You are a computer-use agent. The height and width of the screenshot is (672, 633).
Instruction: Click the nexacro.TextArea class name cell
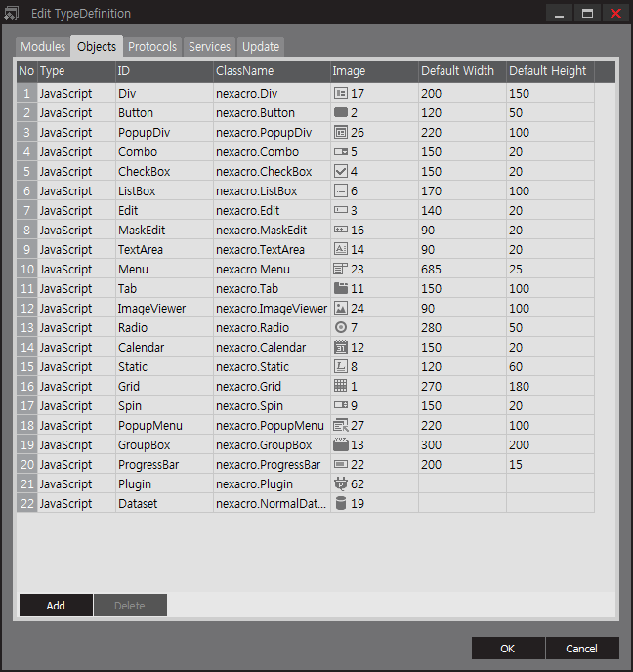[272, 249]
